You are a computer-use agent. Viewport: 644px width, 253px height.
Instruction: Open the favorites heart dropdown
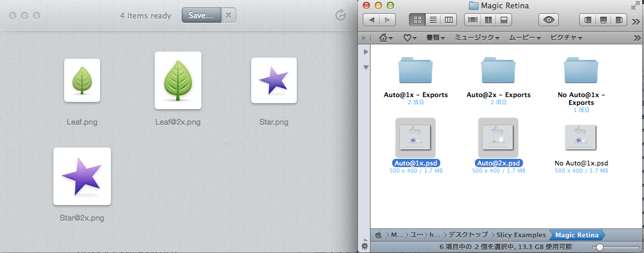(x=410, y=38)
